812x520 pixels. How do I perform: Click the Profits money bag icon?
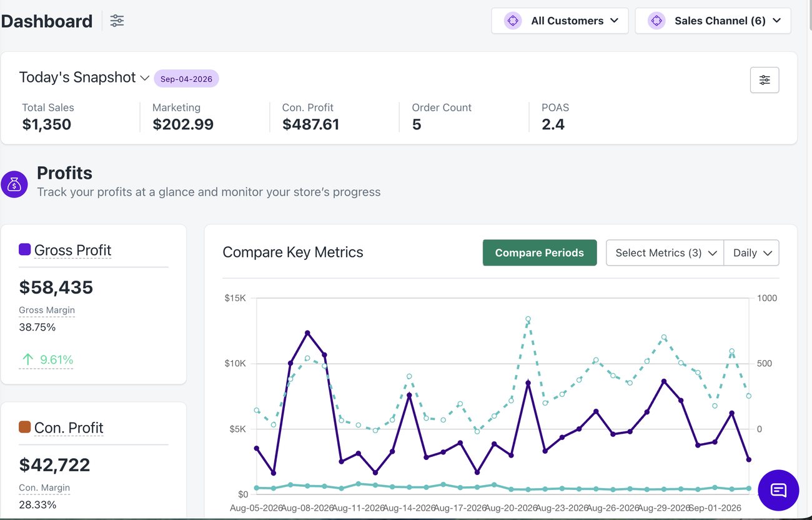point(14,184)
